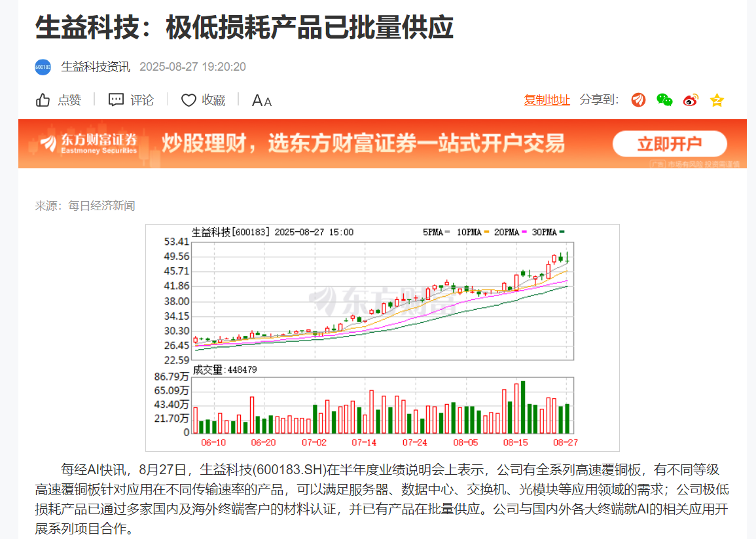Click the 点赞 label
Viewport: 756px width, 539px height.
69,100
